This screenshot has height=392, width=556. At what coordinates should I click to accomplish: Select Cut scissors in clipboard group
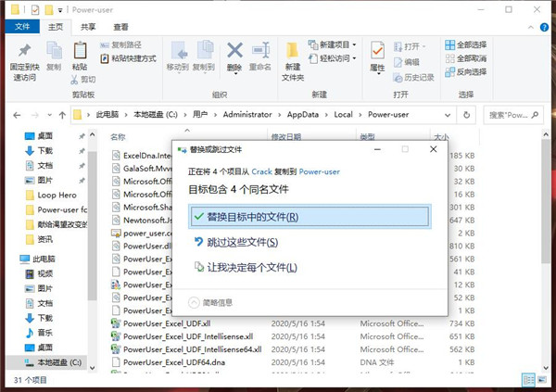[x=83, y=80]
